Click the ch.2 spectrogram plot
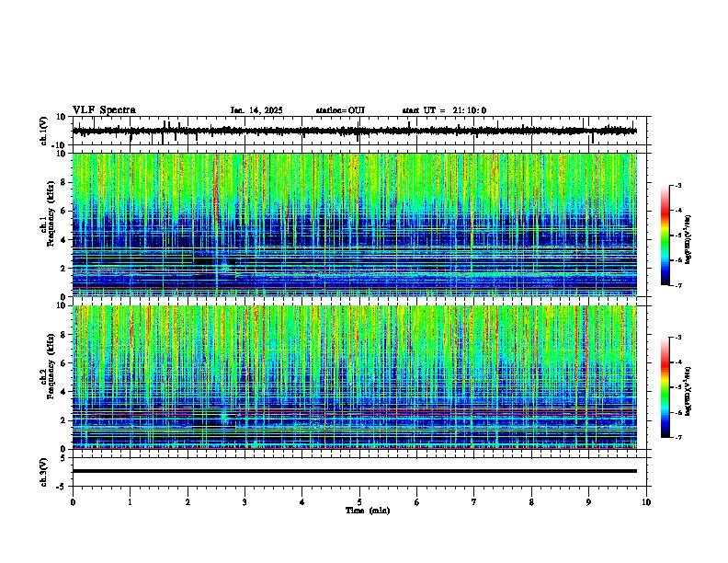 (355, 377)
